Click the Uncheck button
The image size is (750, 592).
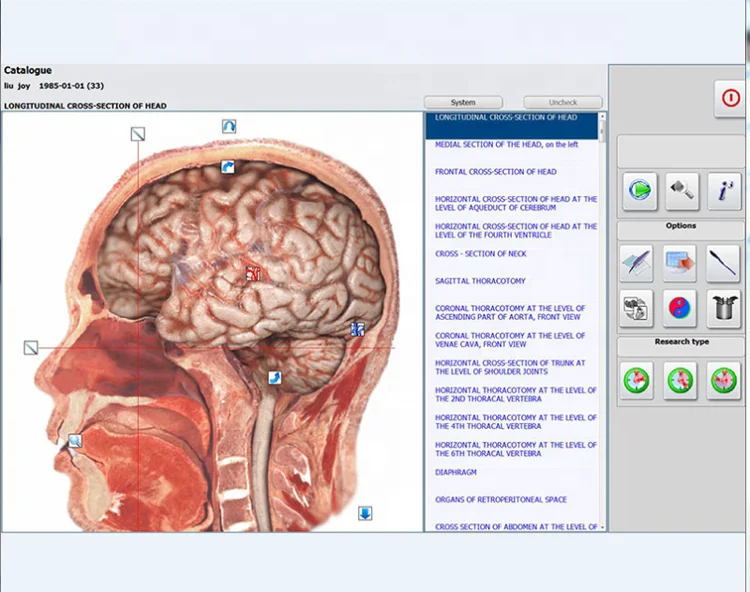[563, 102]
